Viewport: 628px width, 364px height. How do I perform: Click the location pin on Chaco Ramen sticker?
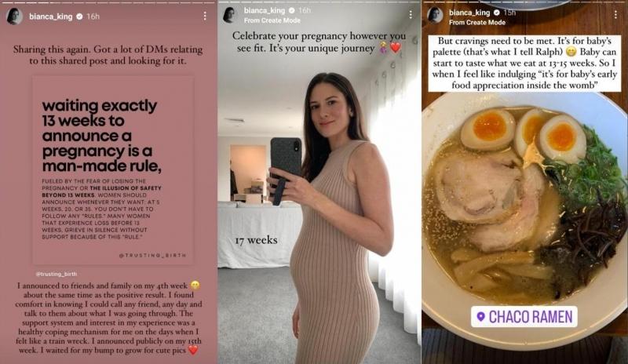click(x=481, y=317)
